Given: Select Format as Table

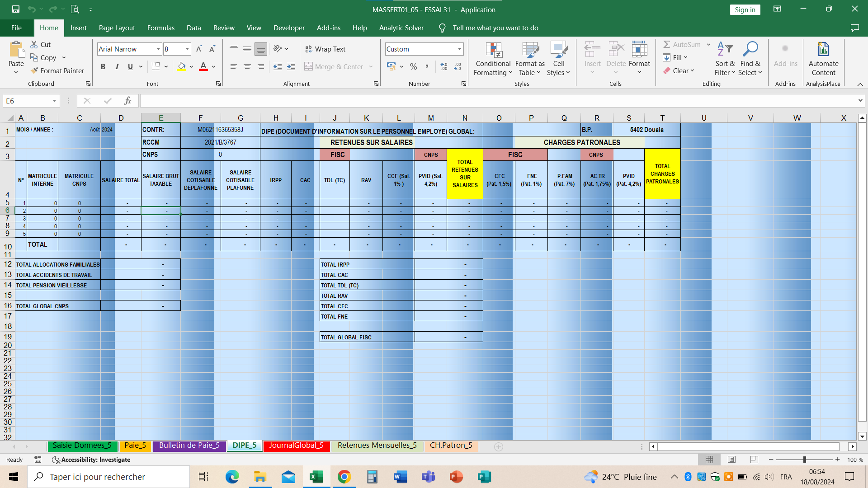Looking at the screenshot, I should [529, 59].
